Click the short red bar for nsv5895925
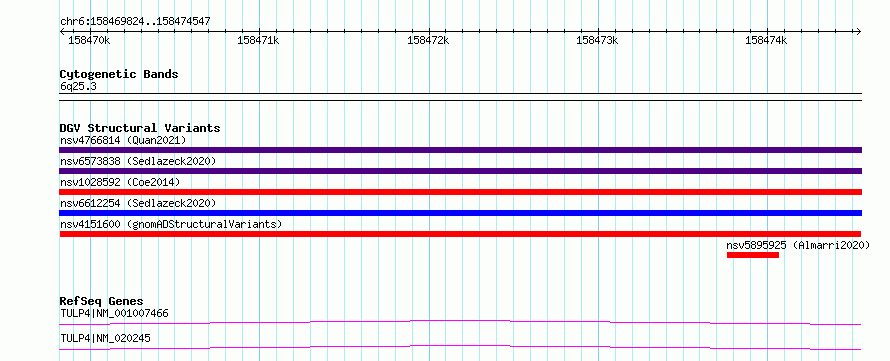890x361 pixels. (753, 255)
